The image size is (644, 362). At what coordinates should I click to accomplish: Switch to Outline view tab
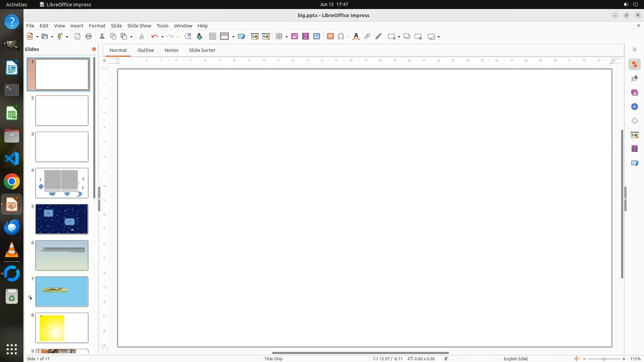[x=146, y=50]
